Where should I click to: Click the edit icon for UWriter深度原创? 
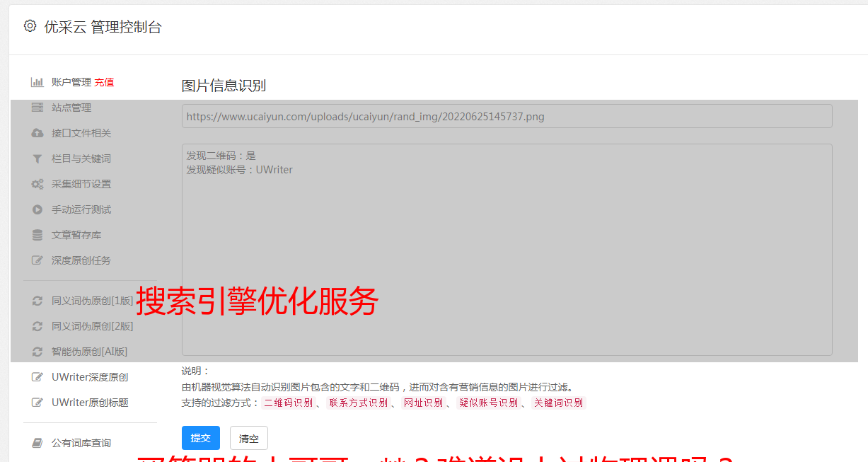click(x=37, y=377)
